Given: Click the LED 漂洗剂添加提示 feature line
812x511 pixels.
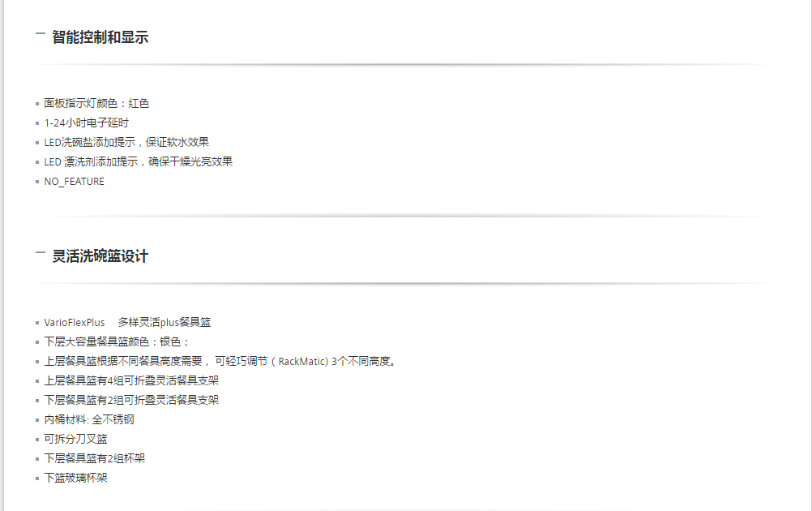Looking at the screenshot, I should [x=139, y=161].
